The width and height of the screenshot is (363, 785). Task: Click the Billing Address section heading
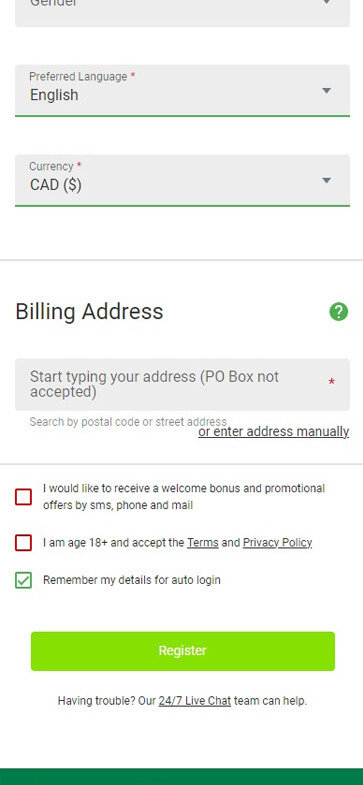pos(89,311)
